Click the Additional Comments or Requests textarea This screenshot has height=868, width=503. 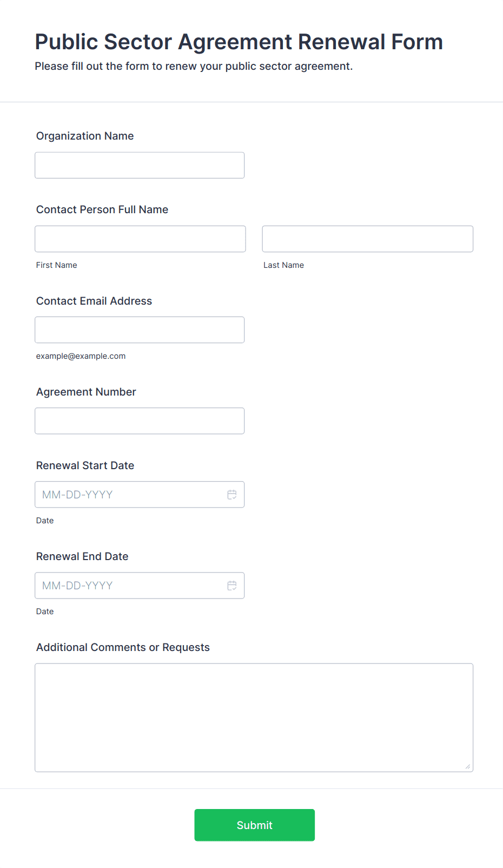click(254, 718)
